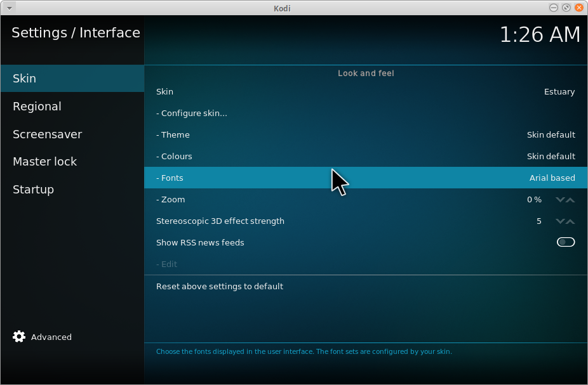Screen dimensions: 588x385
Task: Open the Screensaver category
Action: point(72,134)
